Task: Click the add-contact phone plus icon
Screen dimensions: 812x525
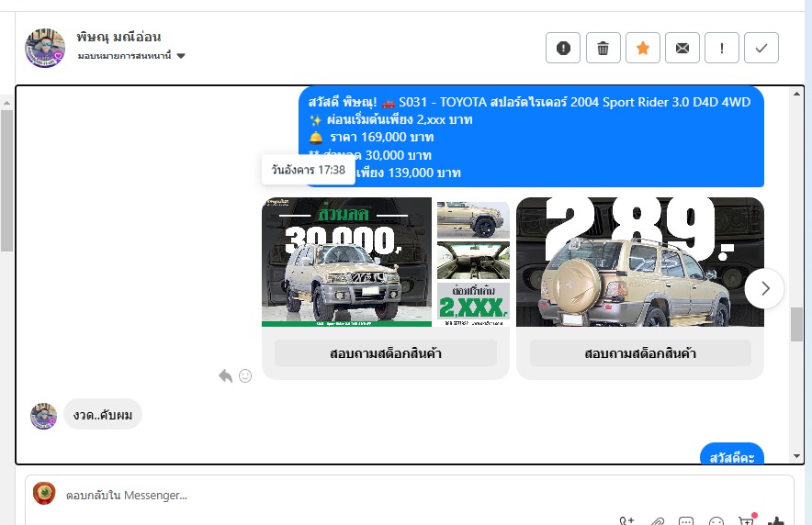Action: pos(626,521)
